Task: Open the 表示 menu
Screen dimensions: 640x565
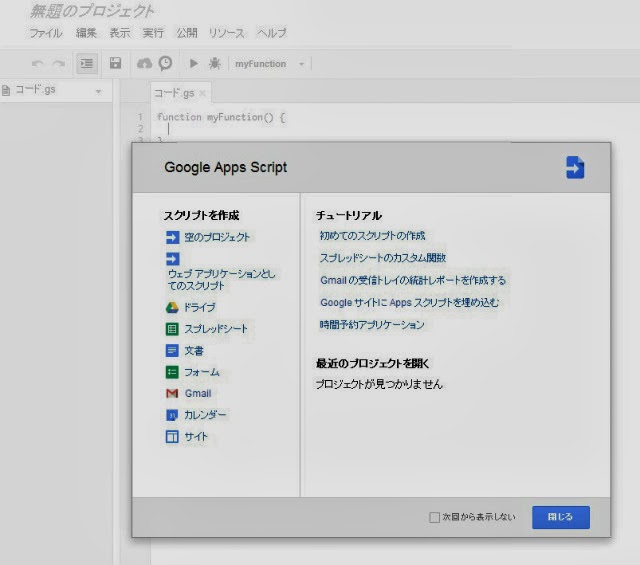Action: (120, 33)
